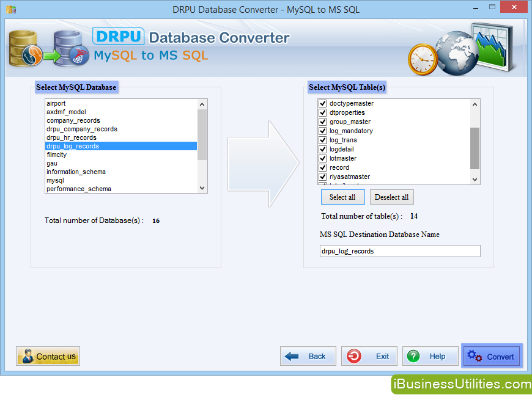The height and width of the screenshot is (397, 532).
Task: Click the riyasatmaster table name
Action: tap(350, 177)
